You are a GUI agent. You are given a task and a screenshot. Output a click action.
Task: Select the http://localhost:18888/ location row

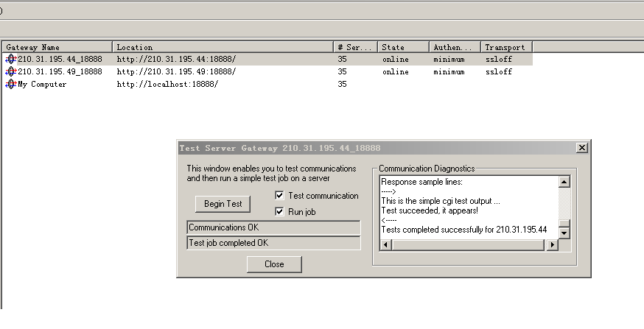(167, 84)
